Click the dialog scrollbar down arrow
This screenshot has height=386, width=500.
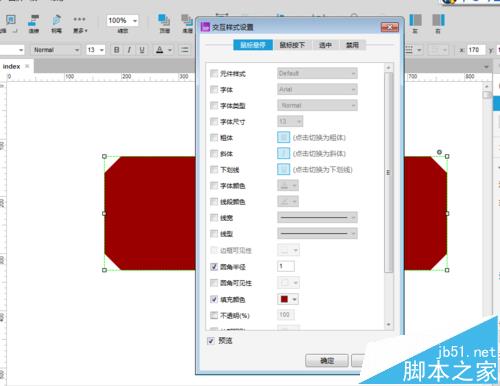point(388,324)
